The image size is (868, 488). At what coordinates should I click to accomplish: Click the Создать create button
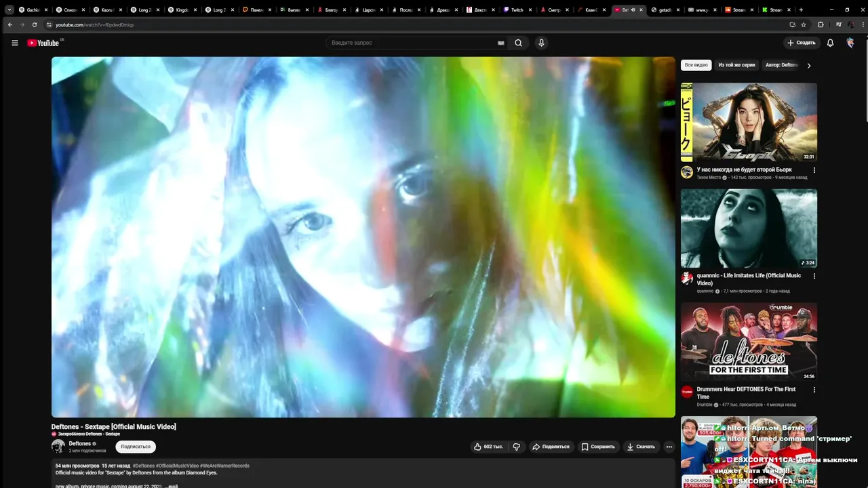[802, 43]
